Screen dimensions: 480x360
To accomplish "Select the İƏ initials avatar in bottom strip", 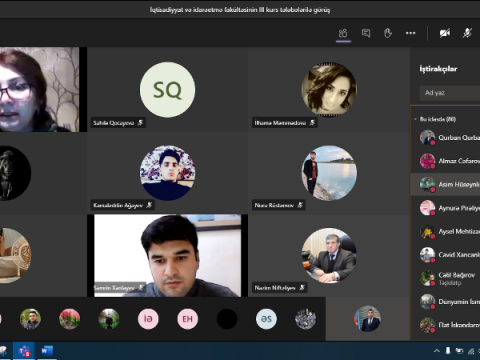I will tap(148, 319).
